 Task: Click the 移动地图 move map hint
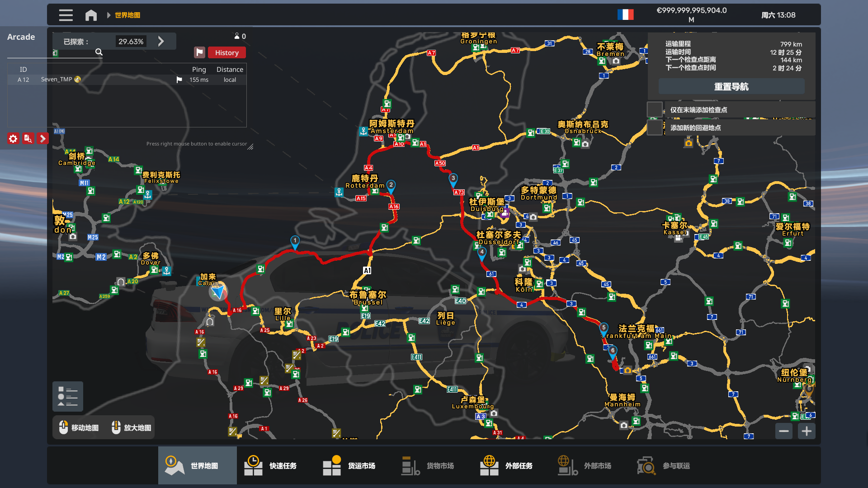coord(79,427)
